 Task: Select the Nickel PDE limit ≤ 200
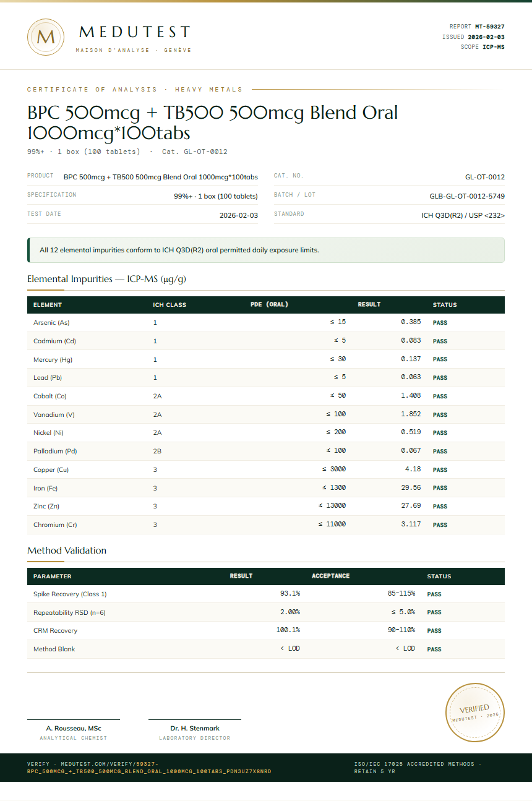click(x=336, y=432)
